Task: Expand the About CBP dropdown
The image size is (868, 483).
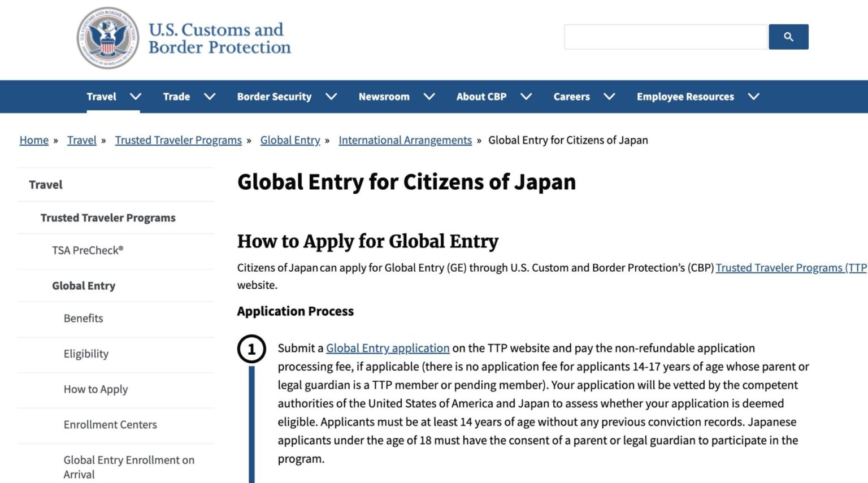Action: 527,97
